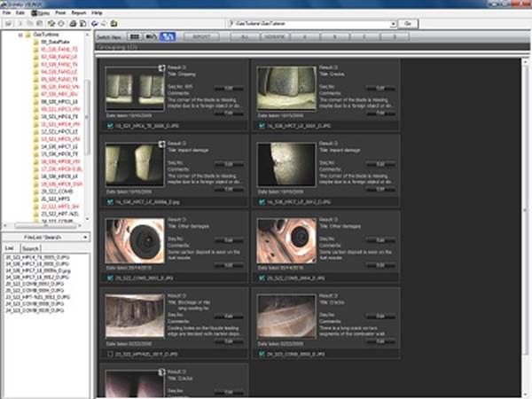Screen dimensions: 532x399
Task: Switch to the Search tab
Action: [29, 247]
